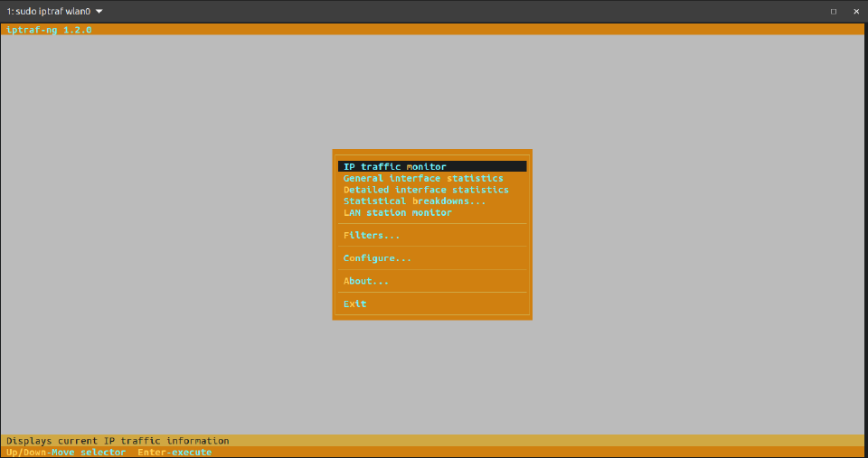This screenshot has height=458, width=868.
Task: Click the 'Displays current IP traffic information' status line
Action: click(118, 441)
